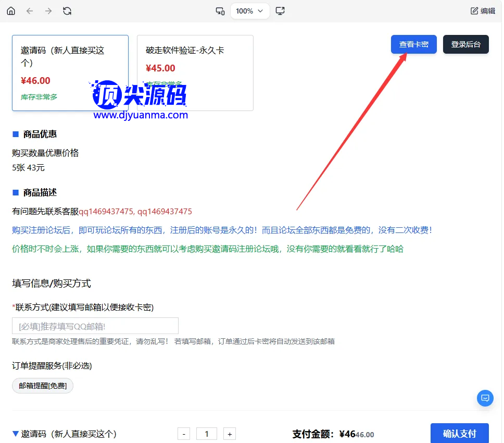Focus the 联系方式 contact input field

[95, 326]
